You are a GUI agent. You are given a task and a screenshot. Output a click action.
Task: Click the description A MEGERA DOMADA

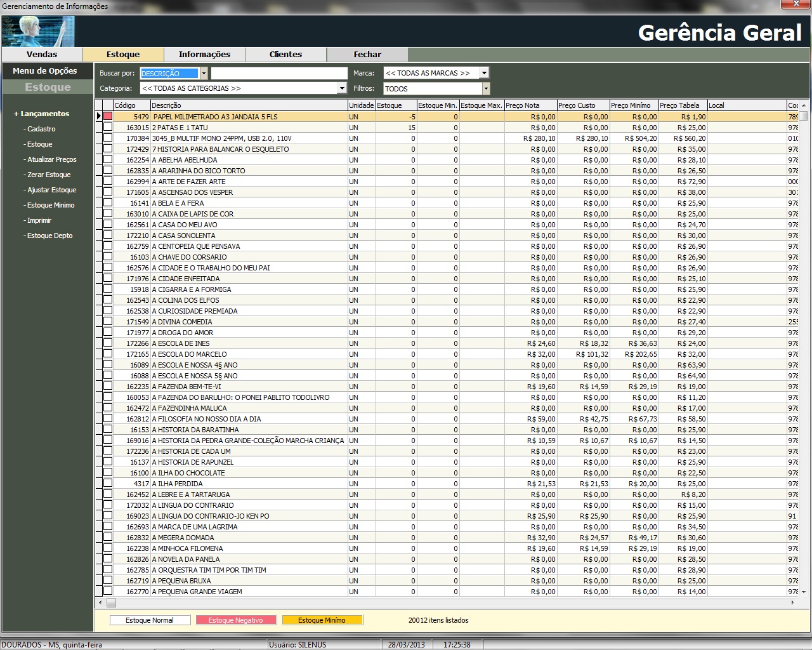tap(183, 538)
